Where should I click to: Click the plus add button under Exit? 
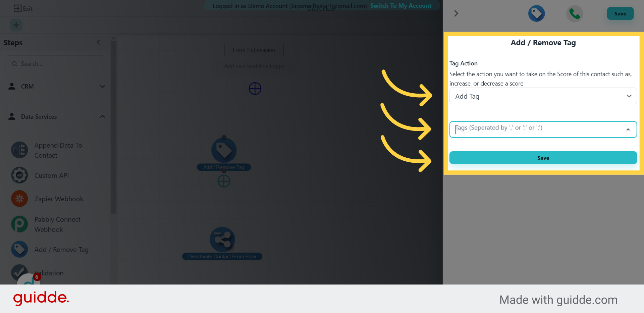[x=16, y=25]
